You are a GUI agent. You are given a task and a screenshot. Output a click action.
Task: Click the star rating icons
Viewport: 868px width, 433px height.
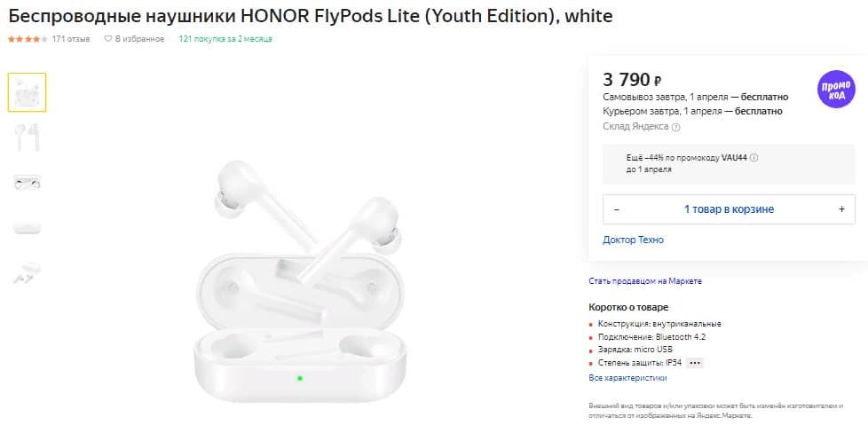tap(28, 39)
